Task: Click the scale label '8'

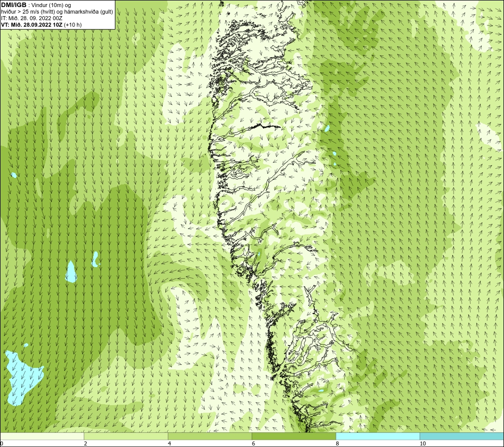Action: tap(338, 443)
